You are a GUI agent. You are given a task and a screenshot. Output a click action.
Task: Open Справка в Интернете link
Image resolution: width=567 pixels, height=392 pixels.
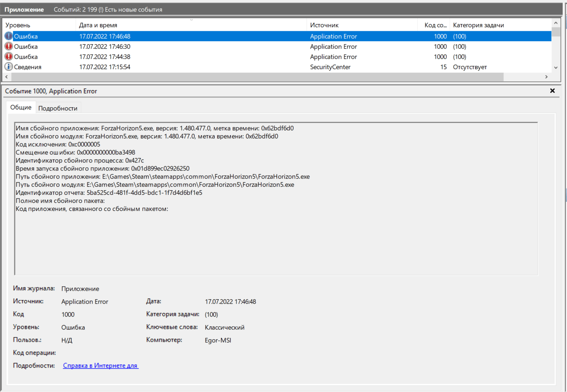(101, 366)
